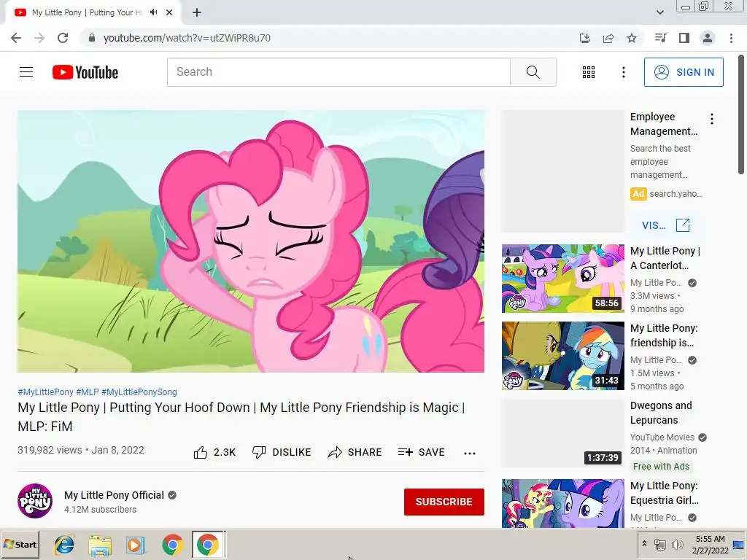Switch to the first Chrome taskbar icon
747x560 pixels.
point(172,545)
